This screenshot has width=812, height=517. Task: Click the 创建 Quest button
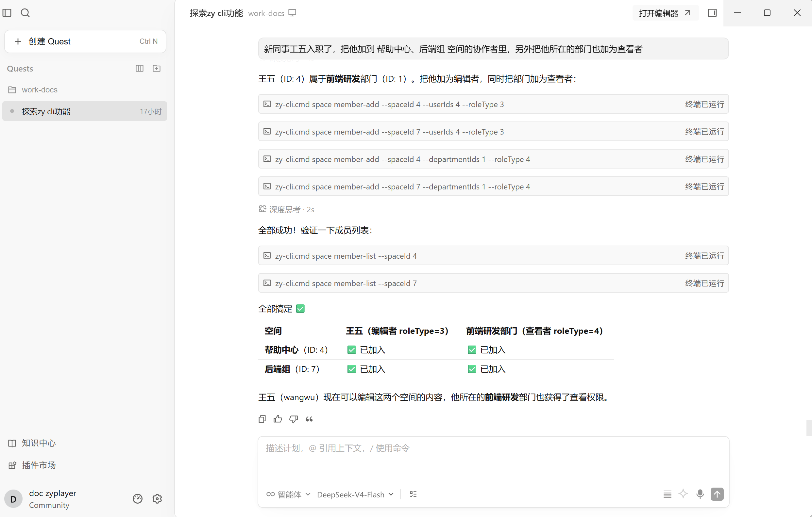click(85, 41)
